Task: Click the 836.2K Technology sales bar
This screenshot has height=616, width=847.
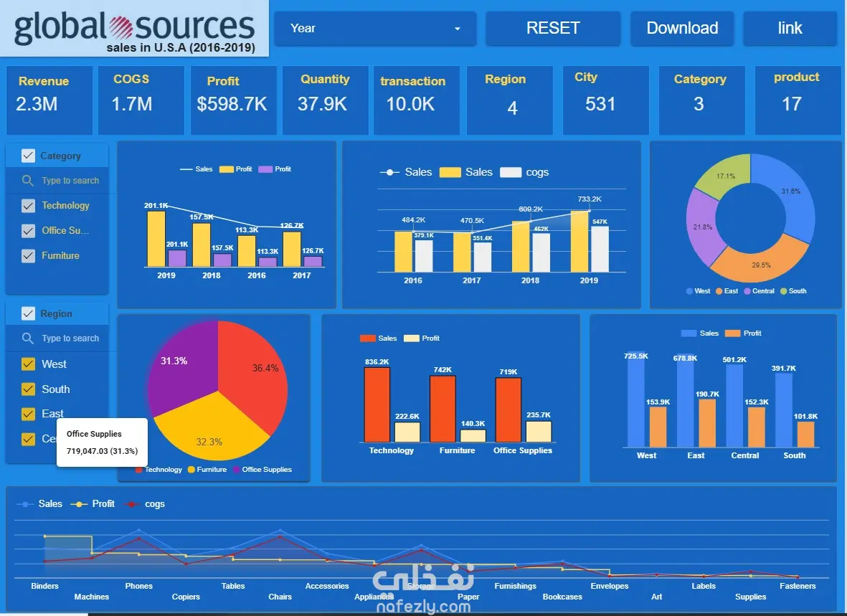Action: [377, 404]
